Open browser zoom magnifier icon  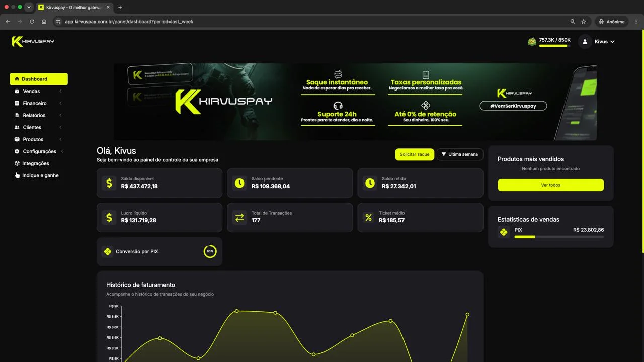tap(573, 22)
